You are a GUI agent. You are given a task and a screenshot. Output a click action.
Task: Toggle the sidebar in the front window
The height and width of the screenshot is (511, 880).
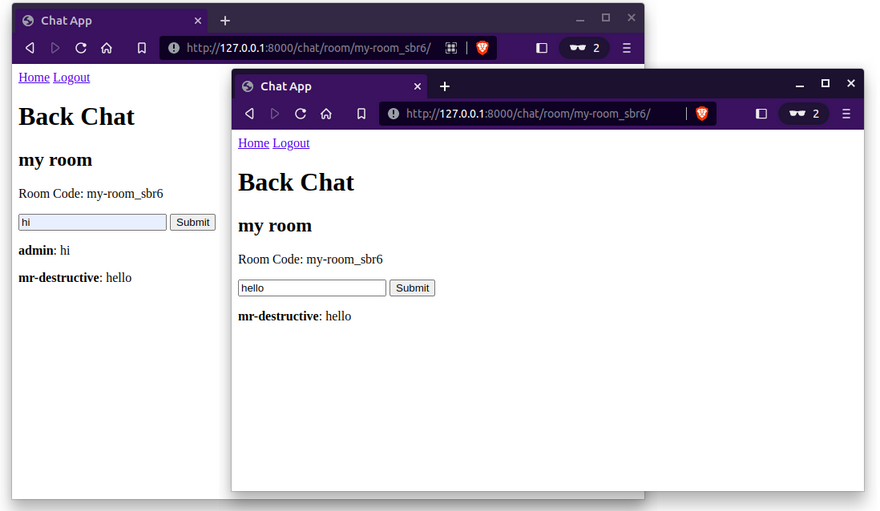[761, 114]
